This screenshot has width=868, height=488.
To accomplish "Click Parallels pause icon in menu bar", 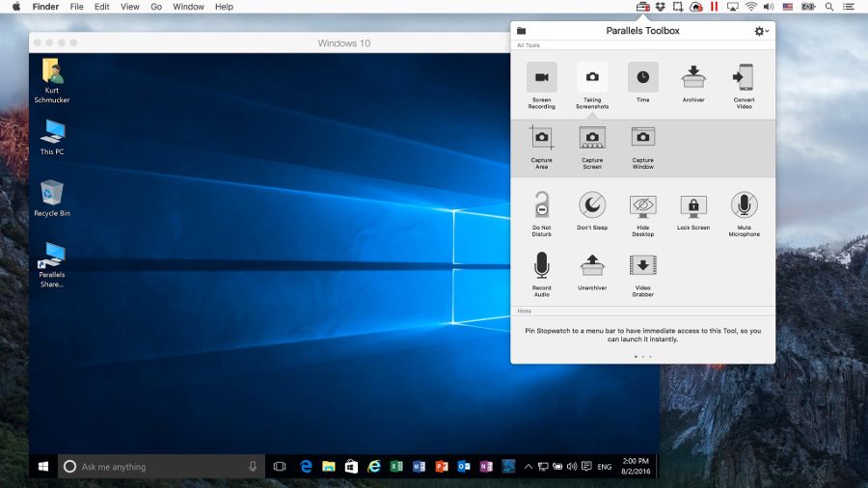I will coord(714,7).
